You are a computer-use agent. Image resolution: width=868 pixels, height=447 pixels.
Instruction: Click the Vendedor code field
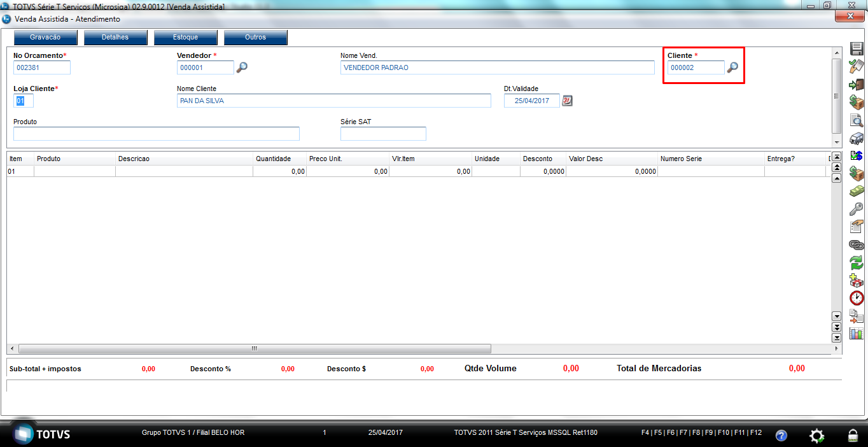206,67
